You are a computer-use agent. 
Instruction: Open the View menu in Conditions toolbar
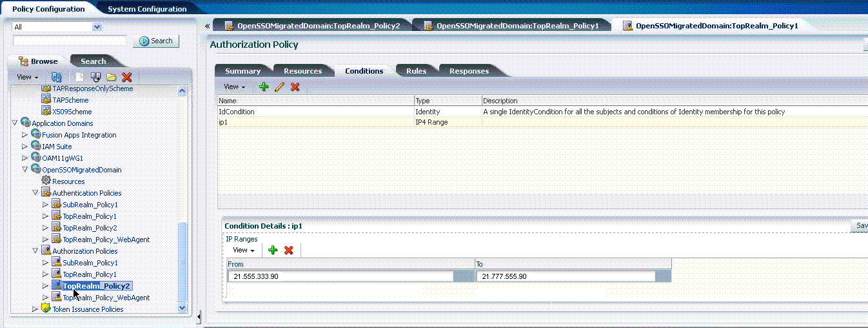pos(235,87)
